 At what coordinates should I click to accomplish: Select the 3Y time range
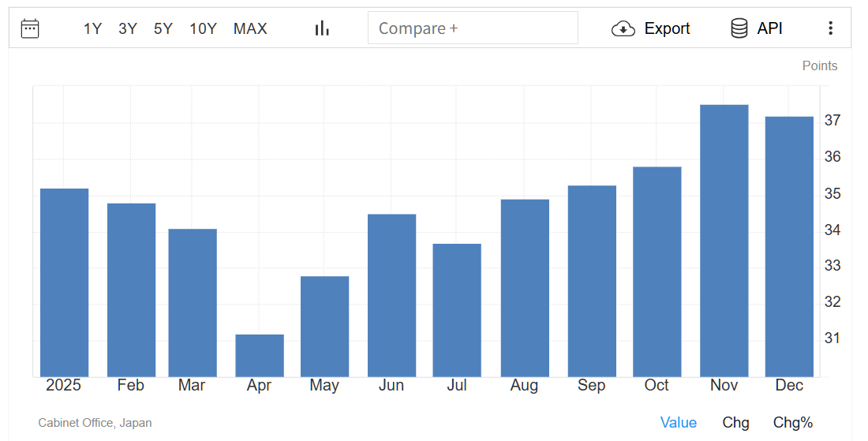coord(128,28)
